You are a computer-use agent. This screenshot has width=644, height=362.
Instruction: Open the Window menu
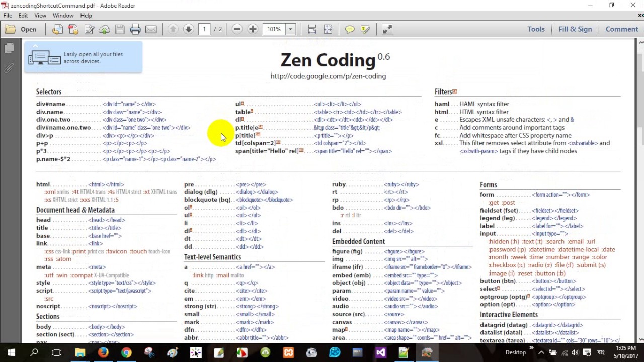click(63, 16)
